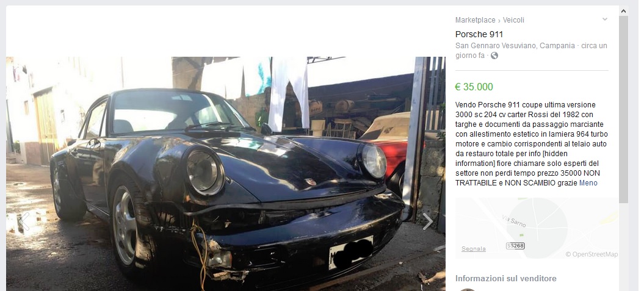The height and width of the screenshot is (291, 644).
Task: Collapse description with Meno link
Action: click(x=588, y=183)
